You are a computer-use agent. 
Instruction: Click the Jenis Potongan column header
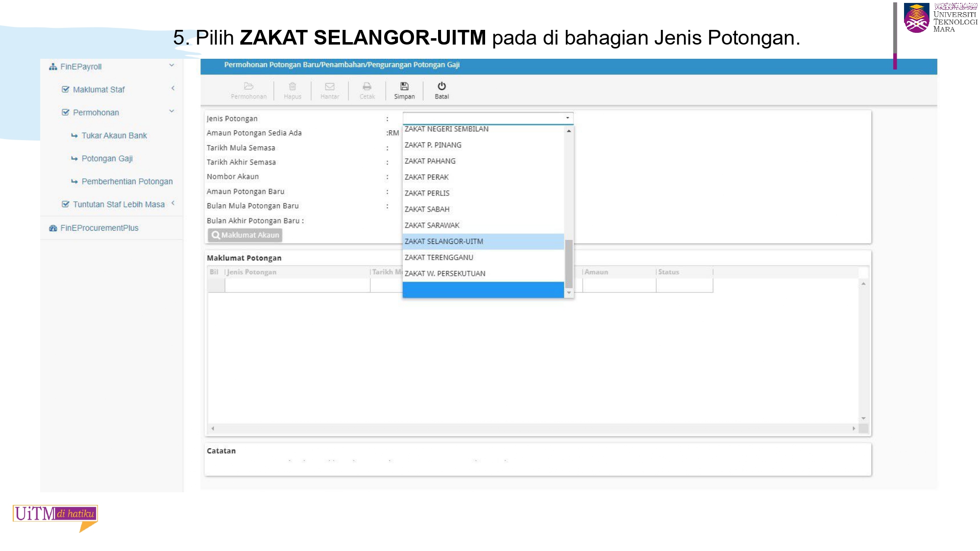[x=297, y=272]
